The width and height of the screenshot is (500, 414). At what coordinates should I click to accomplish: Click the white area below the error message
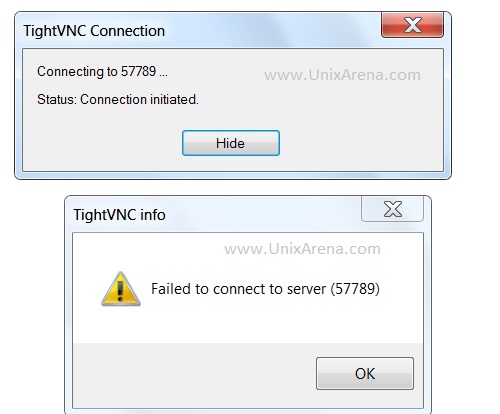(x=248, y=323)
